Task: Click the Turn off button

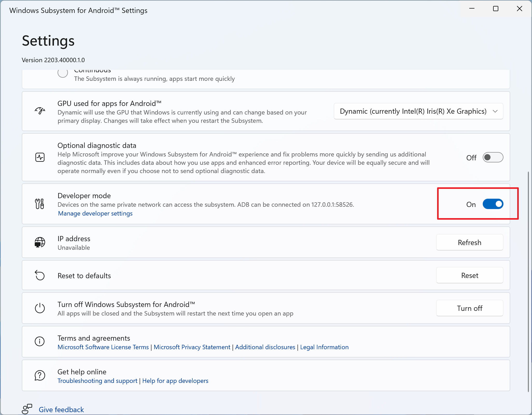Action: (469, 308)
